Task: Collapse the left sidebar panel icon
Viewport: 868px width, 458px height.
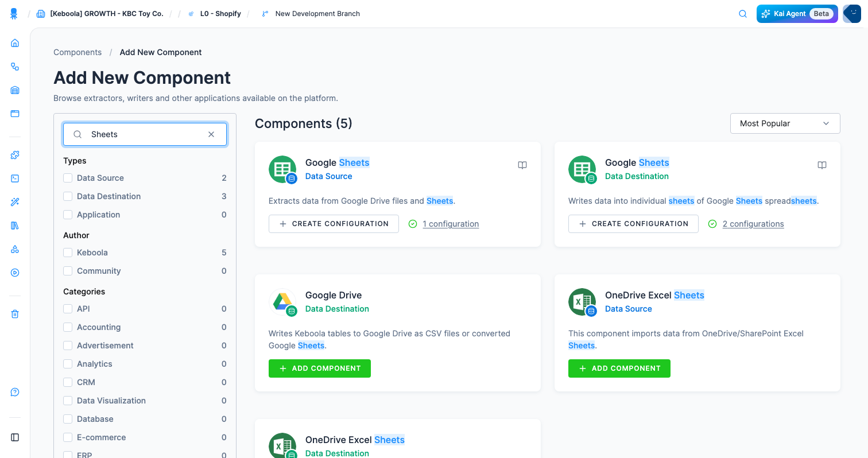Action: click(15, 437)
